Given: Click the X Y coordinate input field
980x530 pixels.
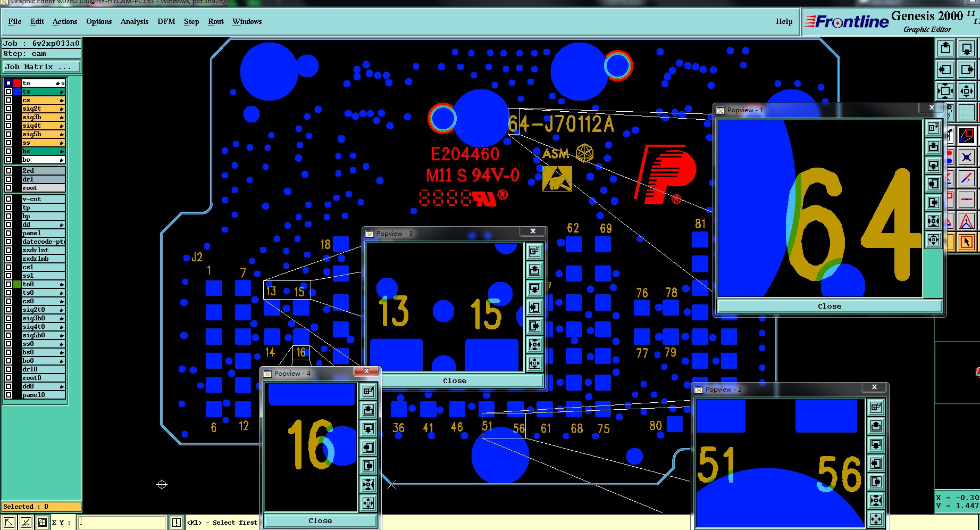Looking at the screenshot, I should tap(122, 523).
